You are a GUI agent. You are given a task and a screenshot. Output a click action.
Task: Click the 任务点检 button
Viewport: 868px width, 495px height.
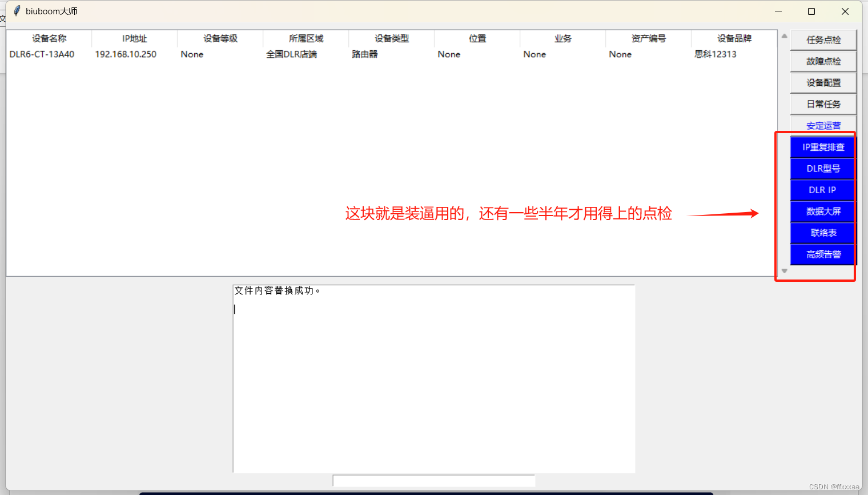823,40
